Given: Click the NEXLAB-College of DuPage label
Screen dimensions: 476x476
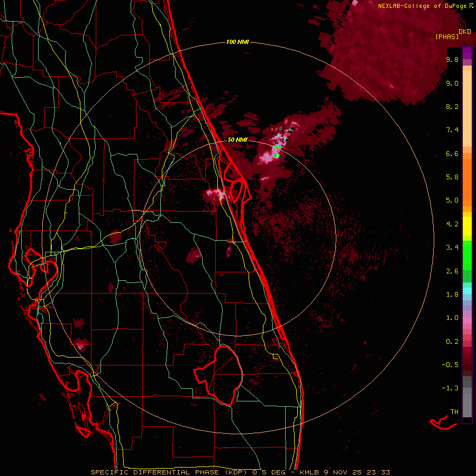Looking at the screenshot, I should point(425,6).
